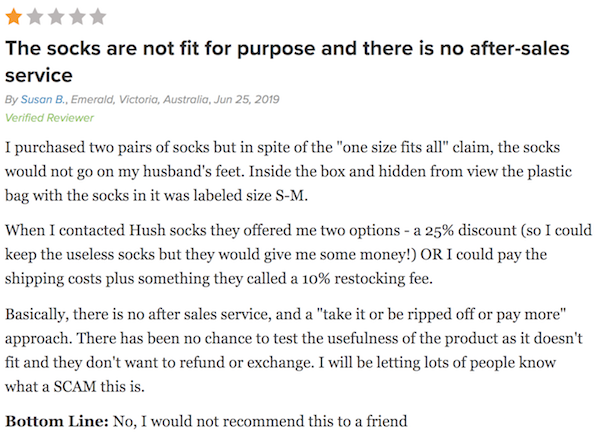Click the third gray rating star
This screenshot has height=442, width=600.
[x=56, y=17]
